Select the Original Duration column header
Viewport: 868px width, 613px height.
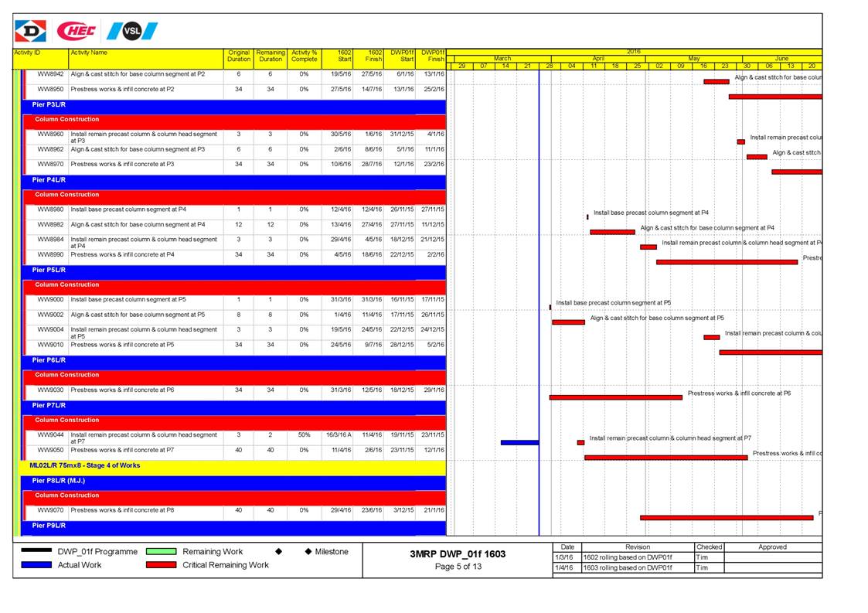pos(239,59)
